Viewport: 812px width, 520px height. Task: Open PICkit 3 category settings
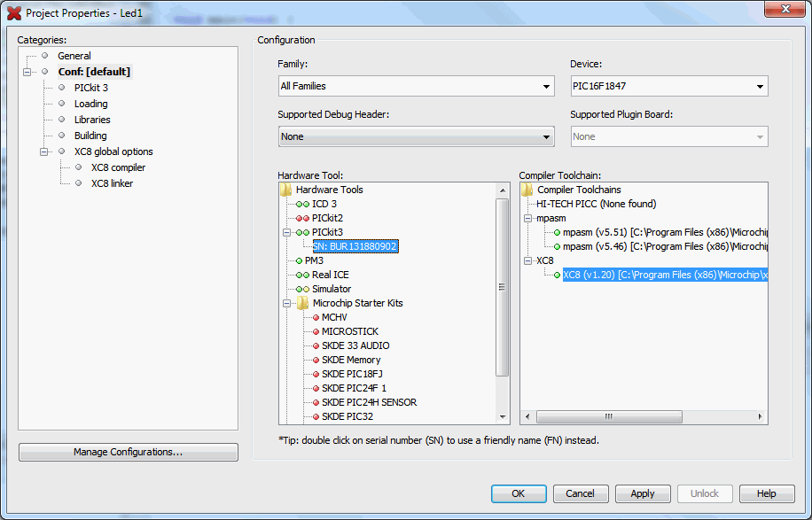click(x=91, y=88)
